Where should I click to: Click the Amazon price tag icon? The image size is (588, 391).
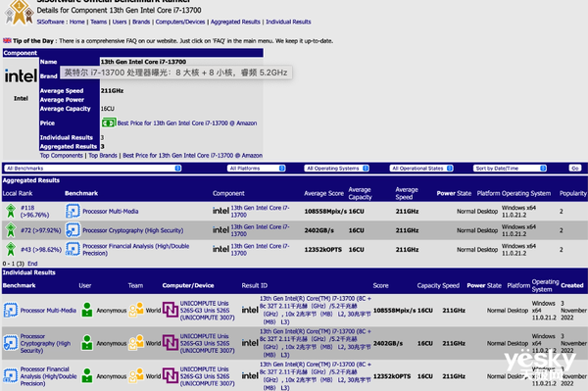(109, 122)
